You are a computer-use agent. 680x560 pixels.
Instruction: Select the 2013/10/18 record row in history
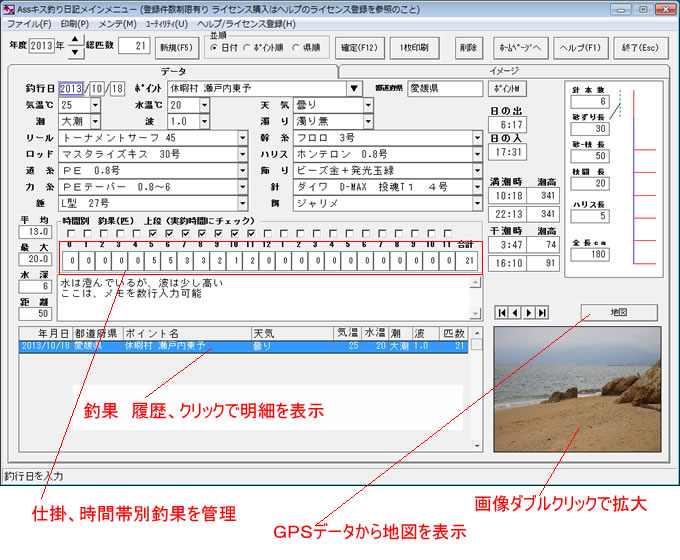[x=240, y=346]
